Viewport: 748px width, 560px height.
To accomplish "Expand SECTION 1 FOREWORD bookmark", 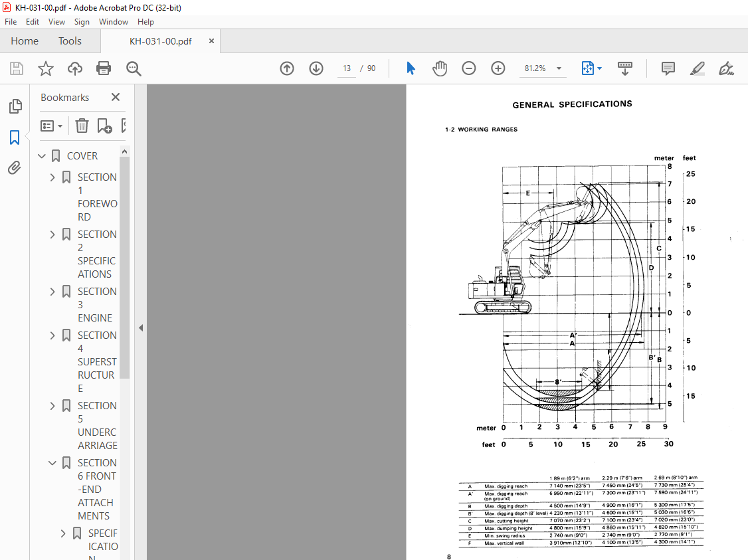I will tap(52, 177).
